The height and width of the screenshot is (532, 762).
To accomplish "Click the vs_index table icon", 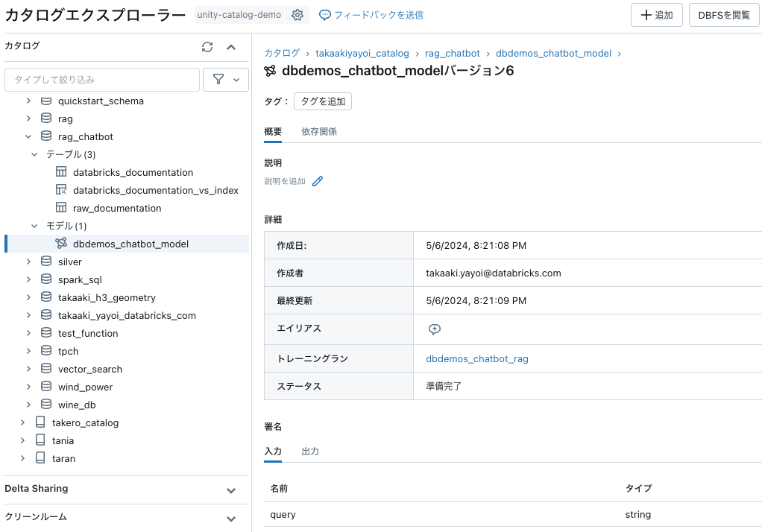I will pos(61,190).
